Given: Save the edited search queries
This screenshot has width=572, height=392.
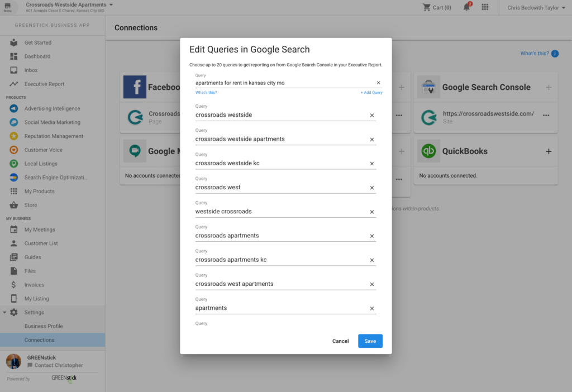Looking at the screenshot, I should 370,341.
